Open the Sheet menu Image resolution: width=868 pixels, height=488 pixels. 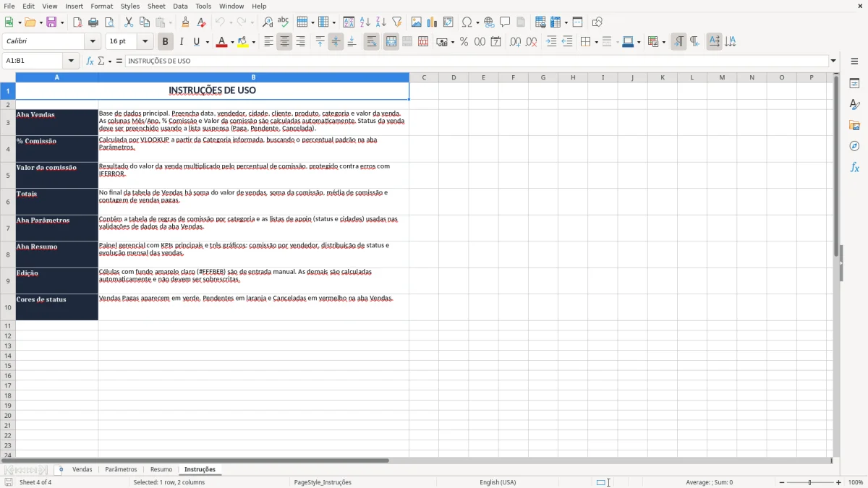click(x=156, y=6)
